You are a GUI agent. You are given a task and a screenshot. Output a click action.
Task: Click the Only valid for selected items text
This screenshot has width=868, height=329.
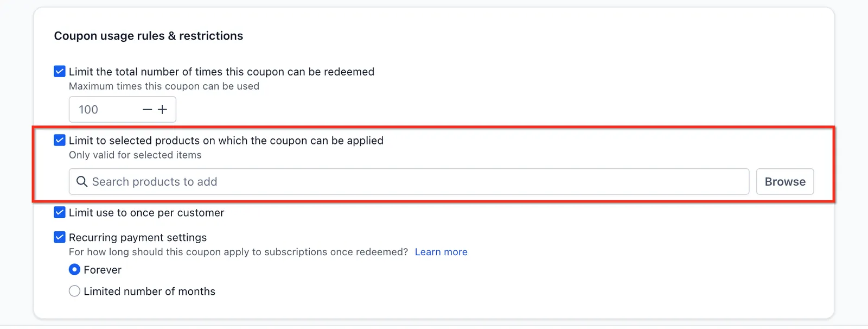coord(135,155)
